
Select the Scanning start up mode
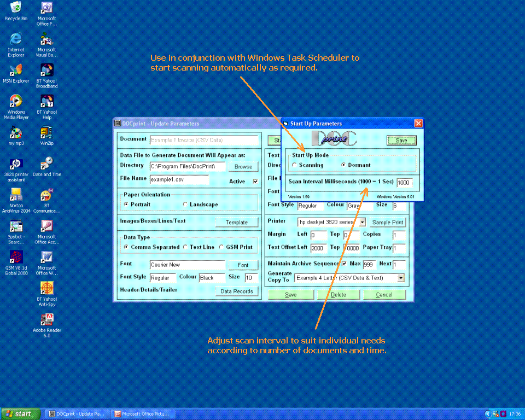click(295, 165)
